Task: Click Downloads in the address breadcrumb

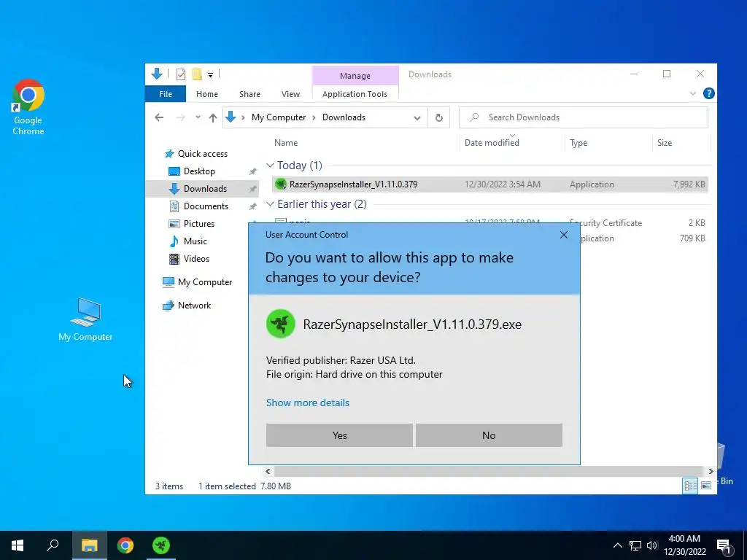Action: [344, 117]
